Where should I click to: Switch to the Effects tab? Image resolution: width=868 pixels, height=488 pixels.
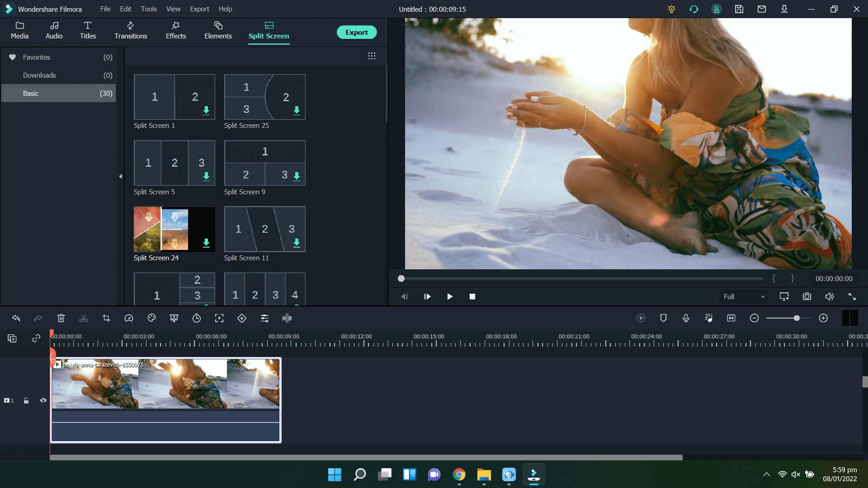[x=176, y=31]
